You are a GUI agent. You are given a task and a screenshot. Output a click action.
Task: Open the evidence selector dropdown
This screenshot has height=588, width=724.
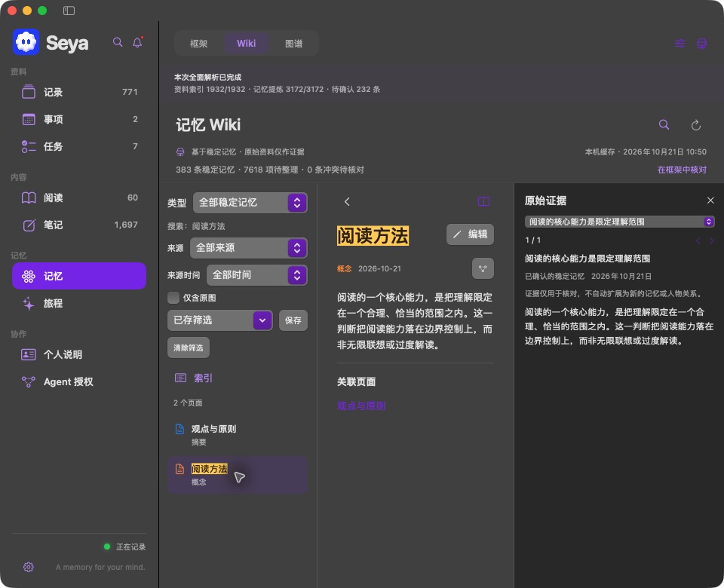click(x=619, y=222)
